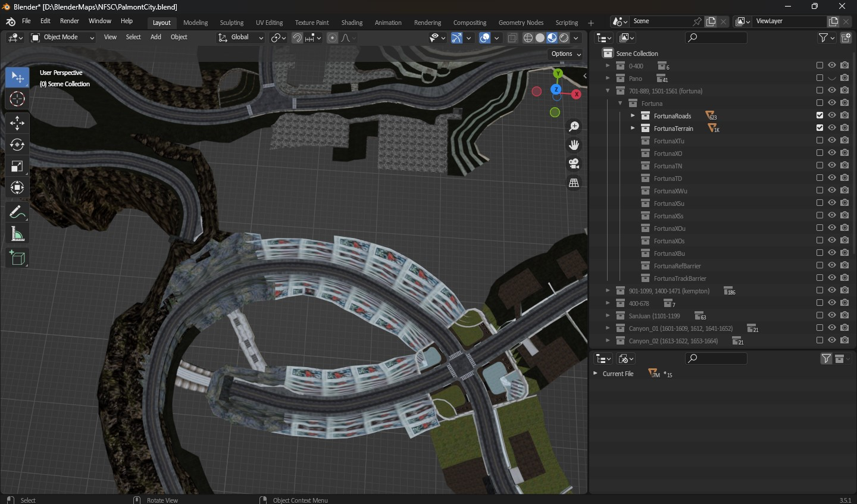Viewport: 857px width, 504px height.
Task: Toggle snapping magnet icon
Action: coord(297,37)
